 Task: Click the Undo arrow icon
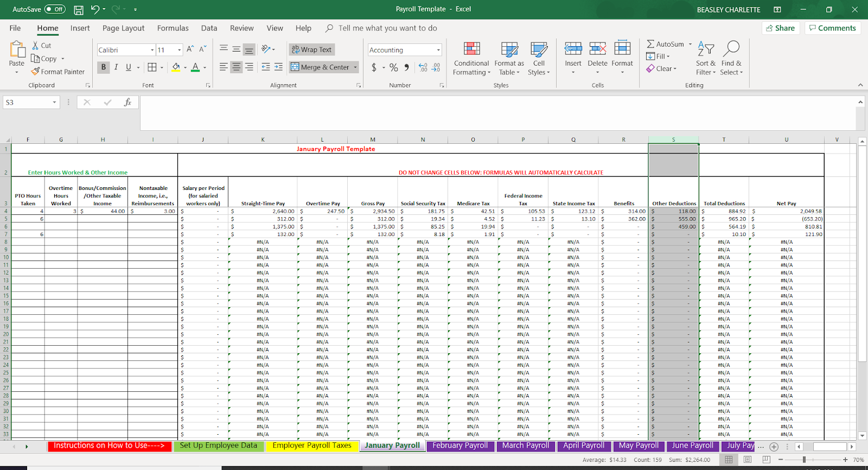point(95,9)
